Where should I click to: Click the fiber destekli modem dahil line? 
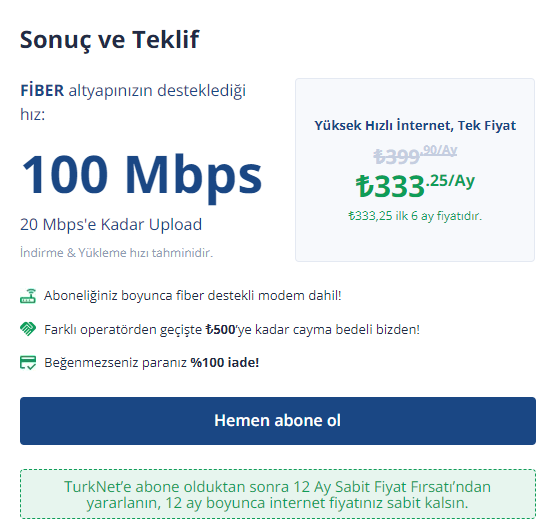point(193,296)
